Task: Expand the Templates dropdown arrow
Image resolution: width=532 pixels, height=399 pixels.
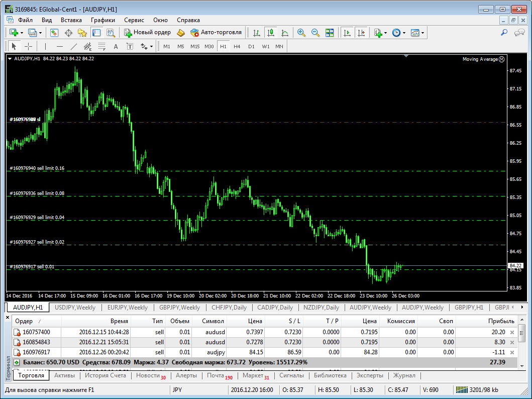Action: [423, 33]
